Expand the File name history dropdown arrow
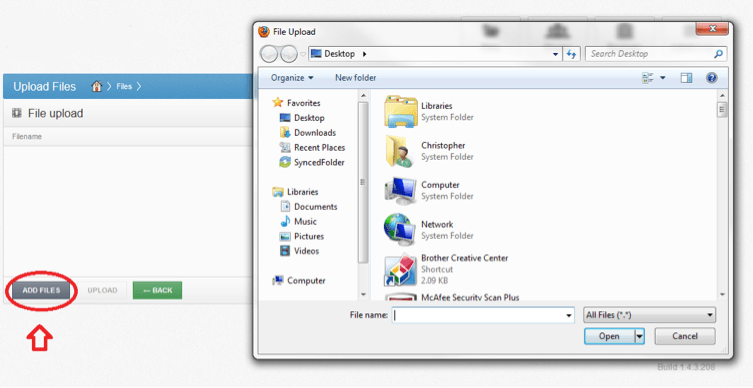This screenshot has width=753, height=388. pos(569,315)
